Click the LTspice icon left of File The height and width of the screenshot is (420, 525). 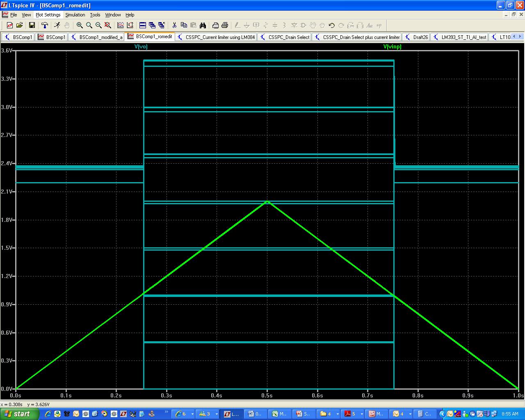pos(5,14)
